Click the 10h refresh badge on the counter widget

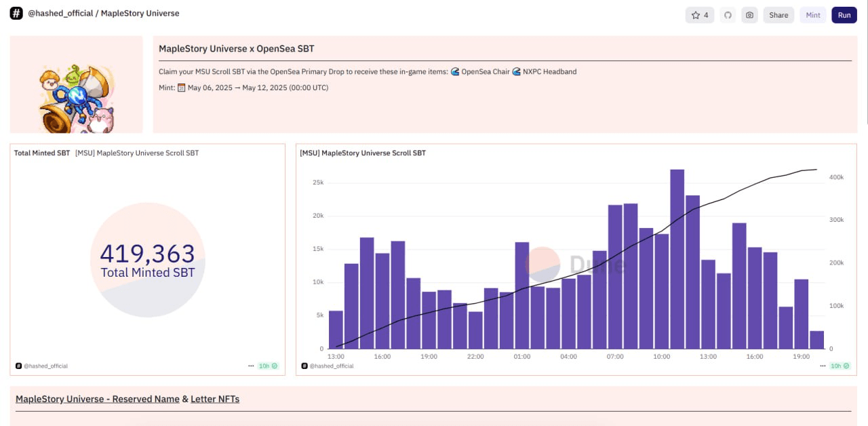[268, 366]
